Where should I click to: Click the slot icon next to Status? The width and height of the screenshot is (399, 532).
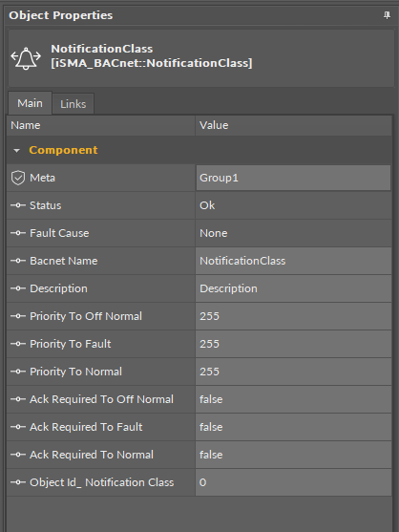(18, 205)
